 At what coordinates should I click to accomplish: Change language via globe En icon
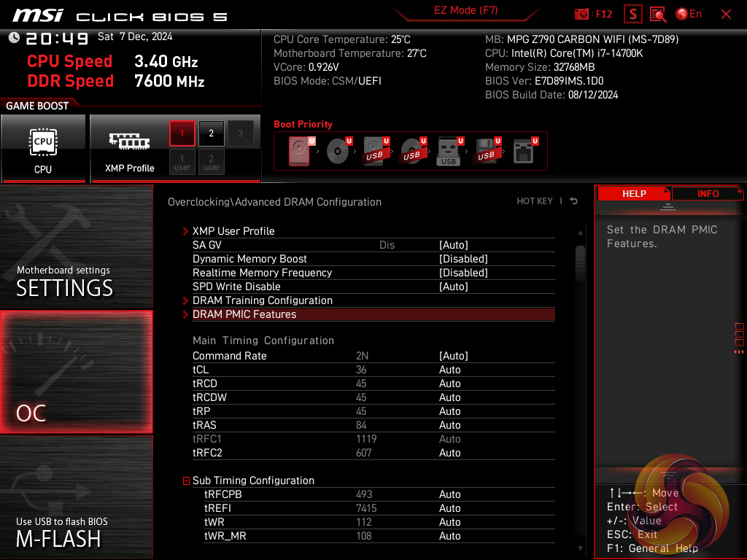coord(689,14)
